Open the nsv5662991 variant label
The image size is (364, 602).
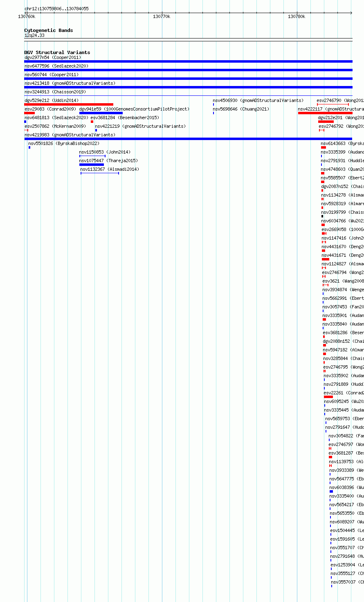(343, 298)
